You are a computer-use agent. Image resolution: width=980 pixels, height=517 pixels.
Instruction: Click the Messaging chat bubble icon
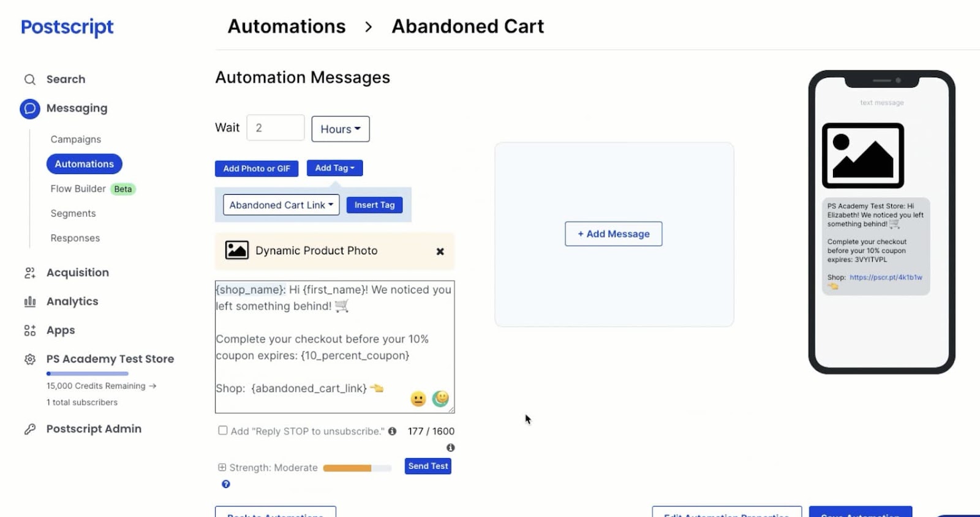29,108
